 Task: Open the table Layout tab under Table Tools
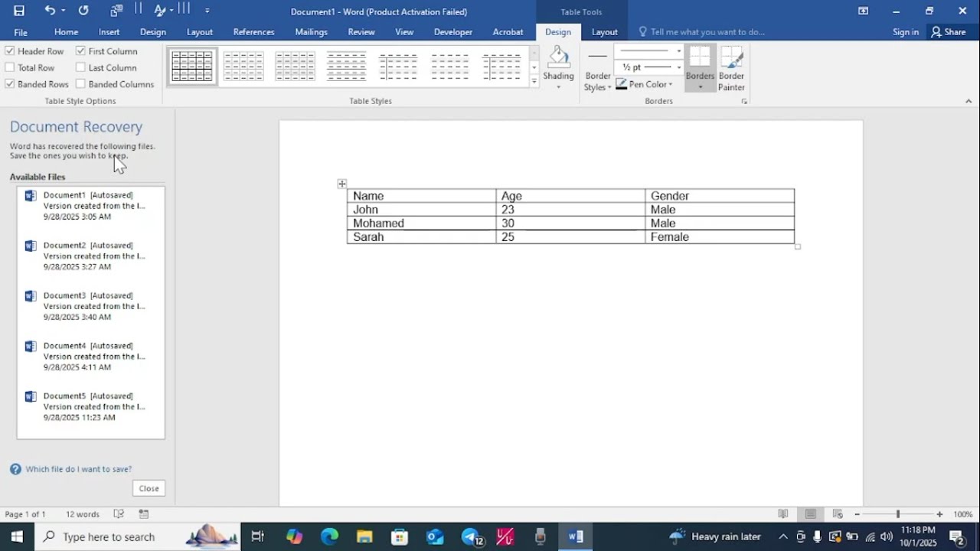(x=604, y=32)
